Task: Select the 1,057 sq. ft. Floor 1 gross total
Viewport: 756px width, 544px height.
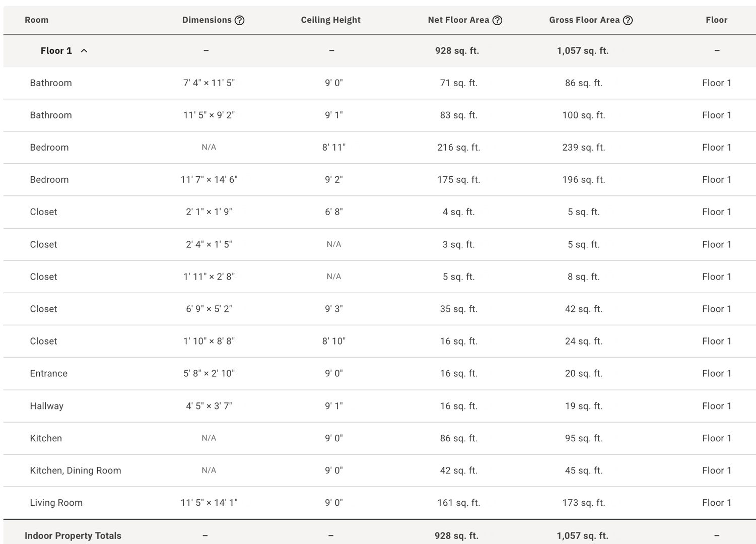Action: click(x=583, y=51)
